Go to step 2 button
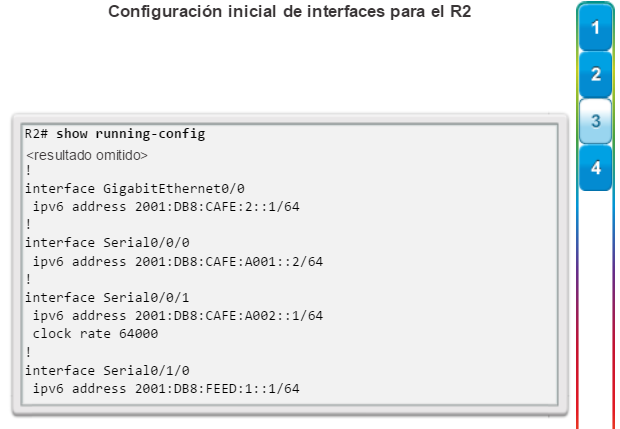620x429 pixels. point(595,74)
